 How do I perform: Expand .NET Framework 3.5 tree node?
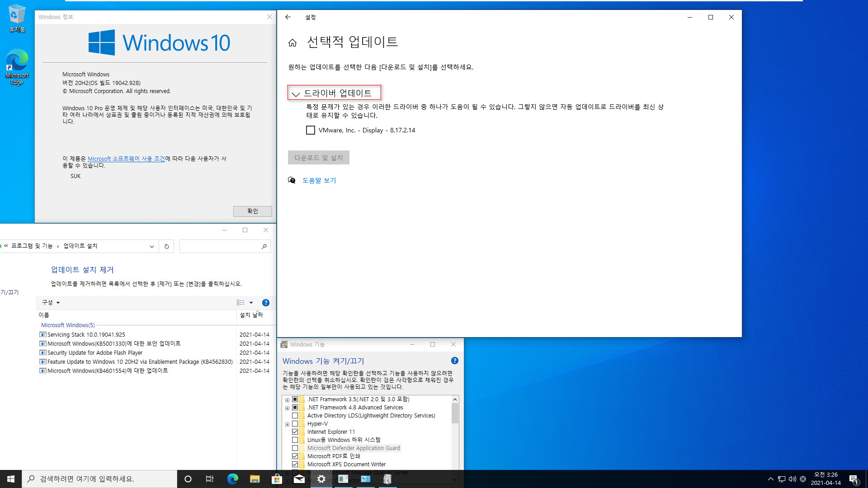click(x=287, y=400)
